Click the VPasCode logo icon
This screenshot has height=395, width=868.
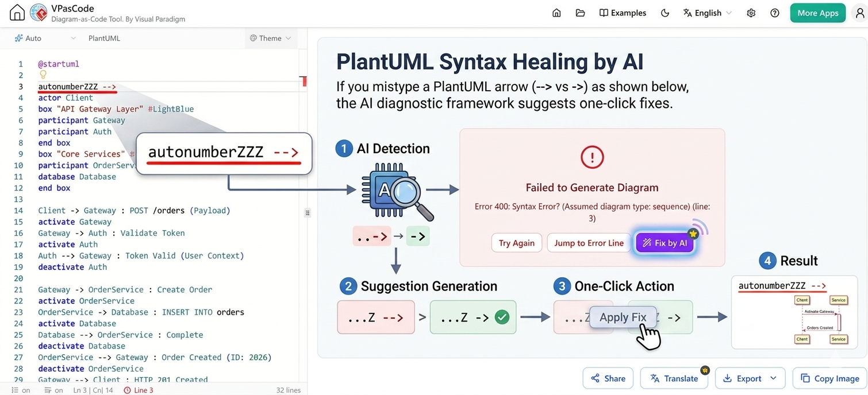pyautogui.click(x=39, y=13)
